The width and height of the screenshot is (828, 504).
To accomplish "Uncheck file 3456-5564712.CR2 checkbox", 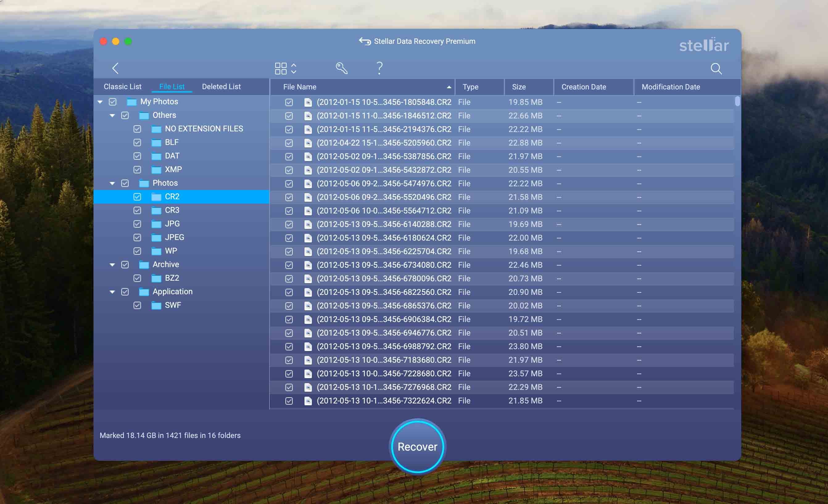I will point(289,211).
